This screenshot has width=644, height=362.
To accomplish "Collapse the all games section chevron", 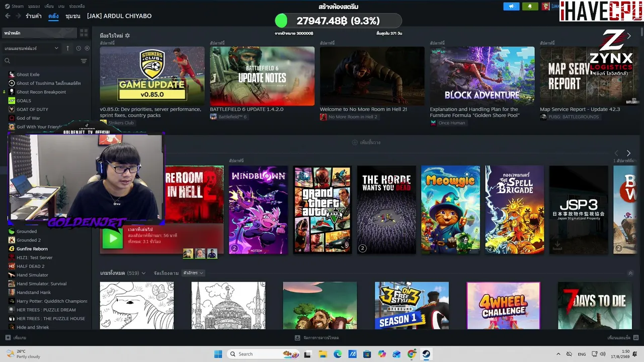I will coord(630,273).
